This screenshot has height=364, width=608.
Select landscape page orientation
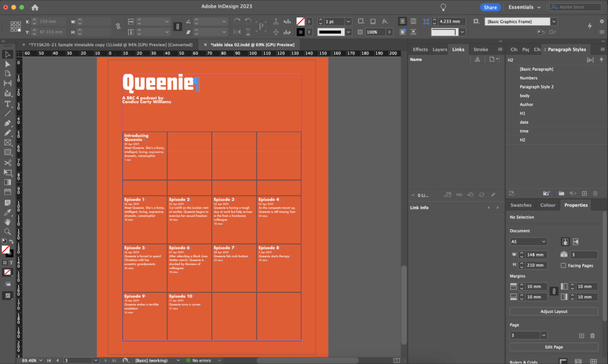[576, 242]
